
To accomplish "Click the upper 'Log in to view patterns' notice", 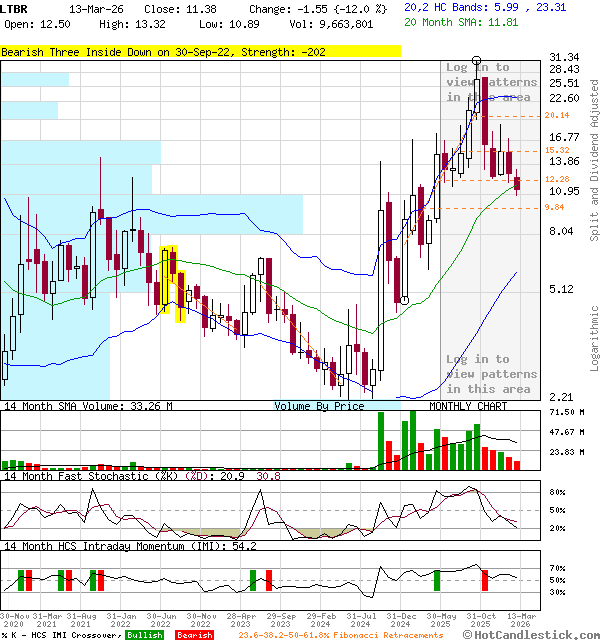I will [x=491, y=82].
